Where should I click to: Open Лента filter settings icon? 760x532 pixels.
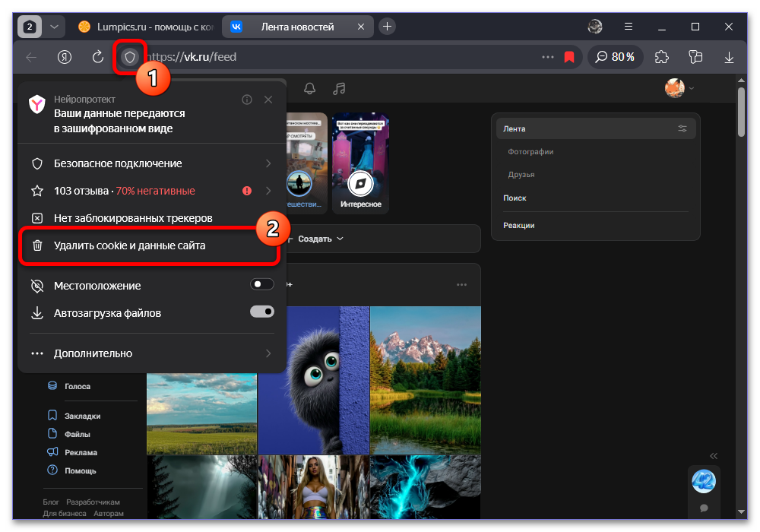[x=682, y=129]
